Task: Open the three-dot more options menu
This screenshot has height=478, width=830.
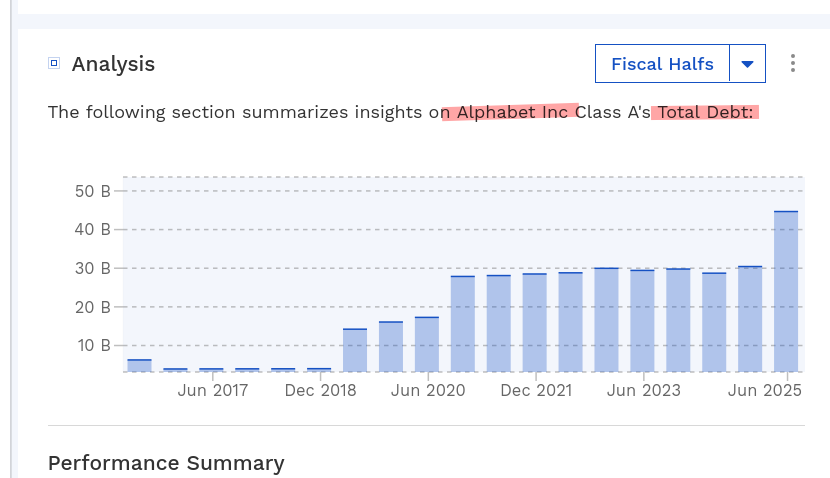Action: [x=793, y=64]
